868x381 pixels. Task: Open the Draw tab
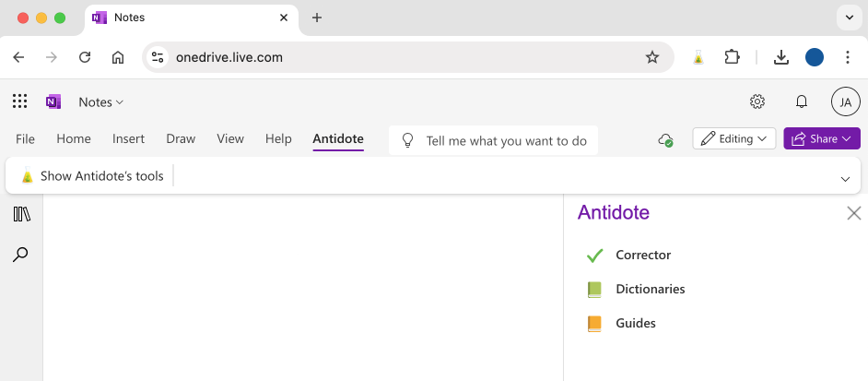(181, 139)
